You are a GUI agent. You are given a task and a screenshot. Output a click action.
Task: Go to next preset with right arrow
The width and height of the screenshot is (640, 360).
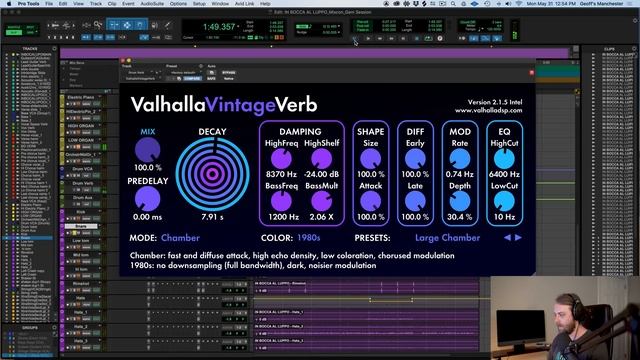pos(518,238)
